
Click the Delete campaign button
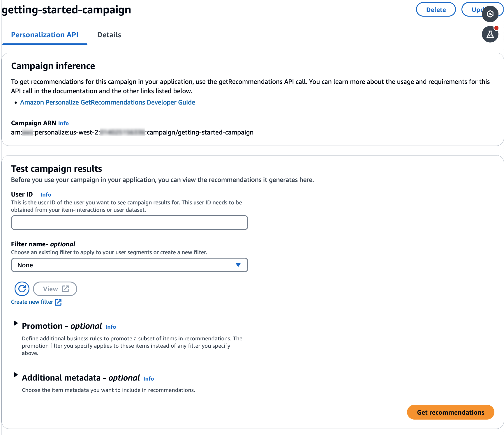point(436,10)
